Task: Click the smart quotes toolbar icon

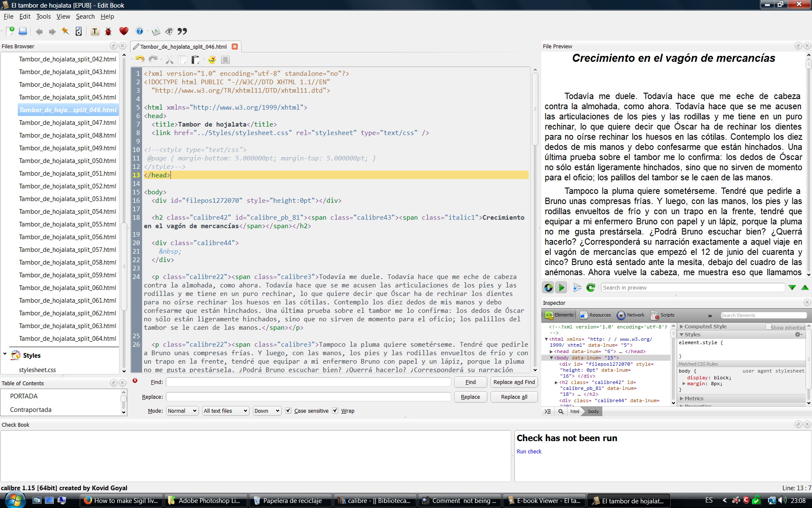Action: (182, 31)
